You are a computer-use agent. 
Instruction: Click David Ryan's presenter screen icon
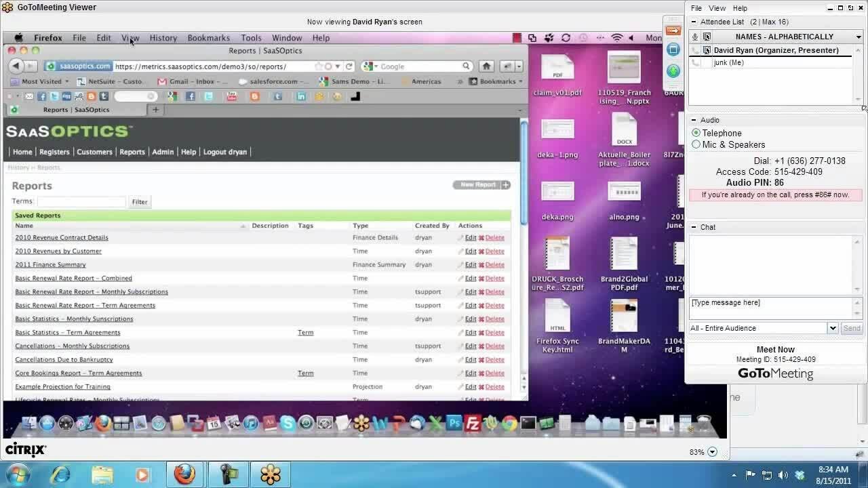pyautogui.click(x=707, y=50)
